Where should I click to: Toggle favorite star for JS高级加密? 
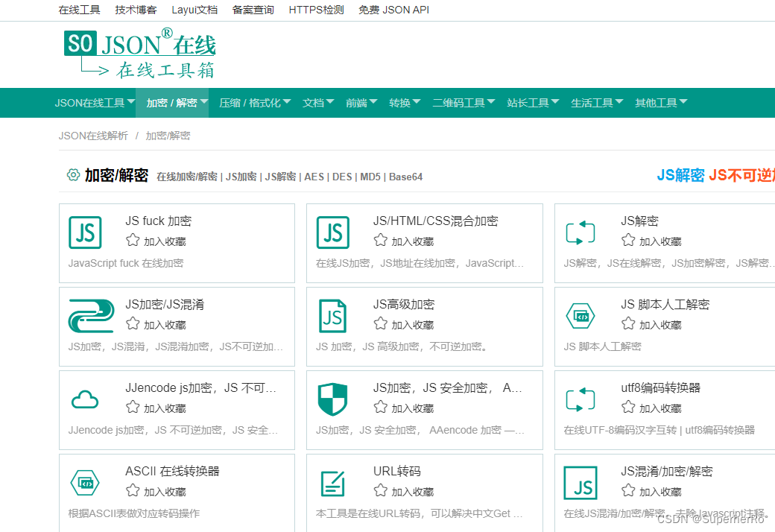point(381,324)
